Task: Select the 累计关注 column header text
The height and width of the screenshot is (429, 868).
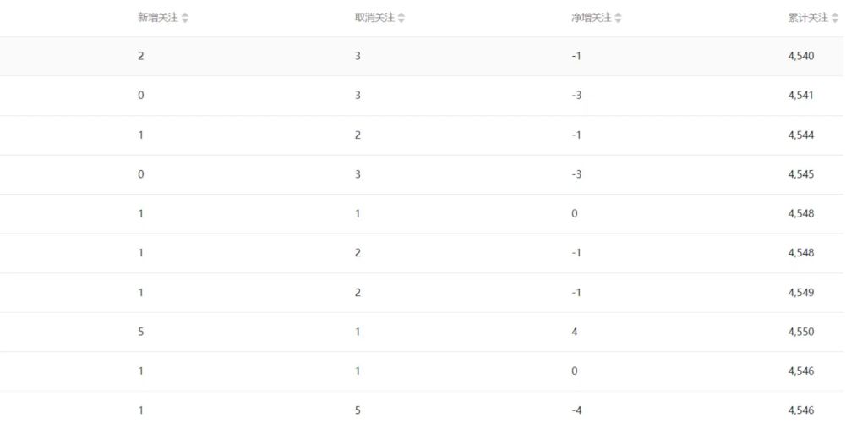Action: [808, 18]
